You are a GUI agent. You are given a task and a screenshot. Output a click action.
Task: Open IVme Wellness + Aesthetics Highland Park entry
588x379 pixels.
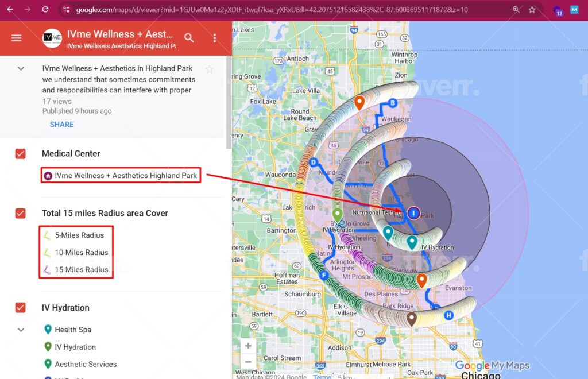[125, 176]
